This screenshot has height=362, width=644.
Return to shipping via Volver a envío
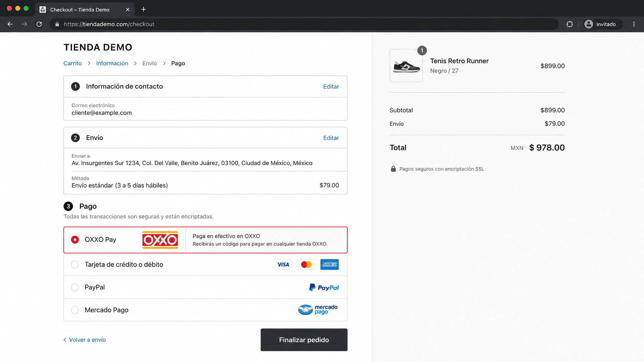click(85, 340)
